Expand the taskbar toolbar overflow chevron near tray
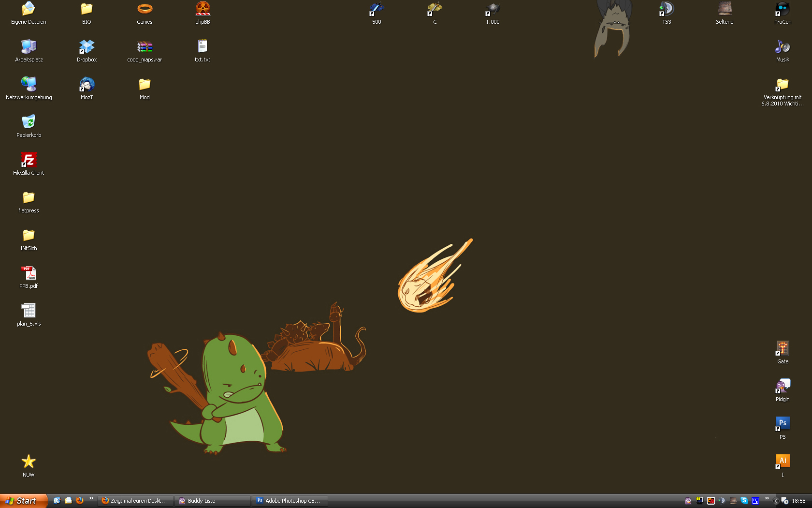This screenshot has width=812, height=508. coord(767,498)
